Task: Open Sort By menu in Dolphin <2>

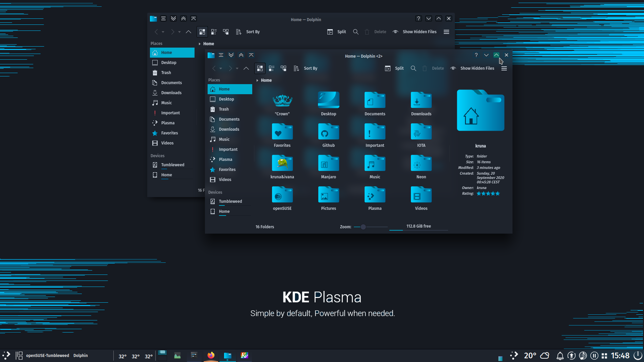Action: pos(306,68)
